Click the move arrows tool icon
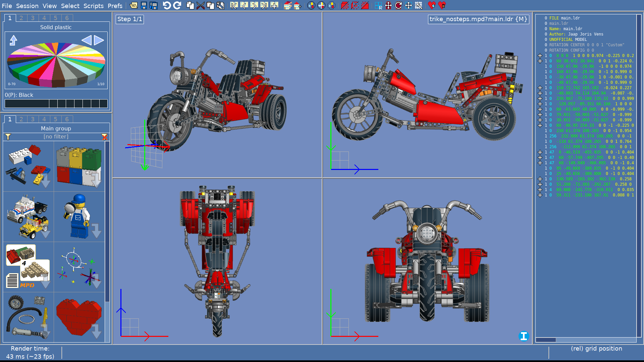 click(x=388, y=5)
